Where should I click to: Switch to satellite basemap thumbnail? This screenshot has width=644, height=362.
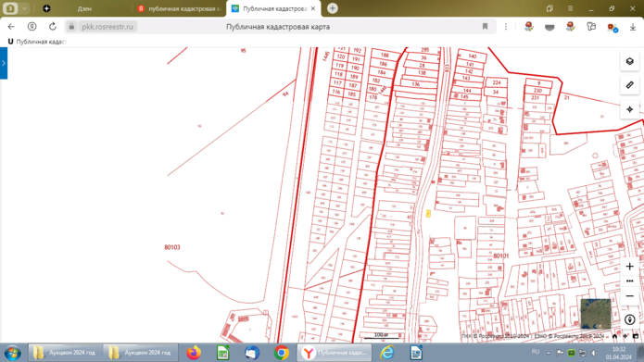pyautogui.click(x=596, y=314)
